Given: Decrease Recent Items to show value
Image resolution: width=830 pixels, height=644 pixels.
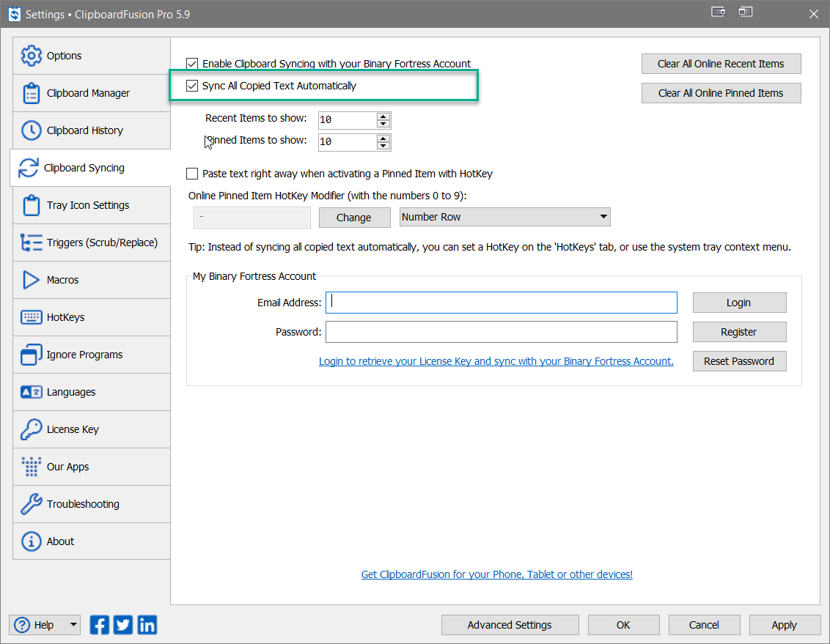Looking at the screenshot, I should pos(383,124).
